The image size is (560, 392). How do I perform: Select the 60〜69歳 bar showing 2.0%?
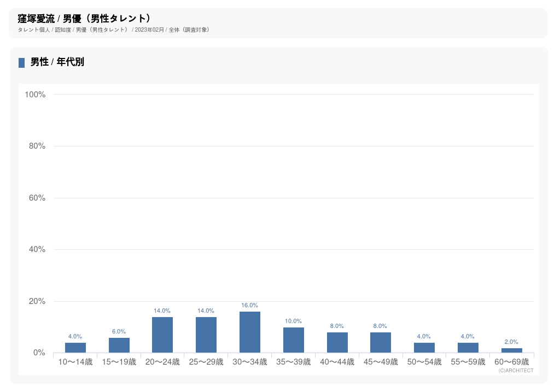[511, 350]
